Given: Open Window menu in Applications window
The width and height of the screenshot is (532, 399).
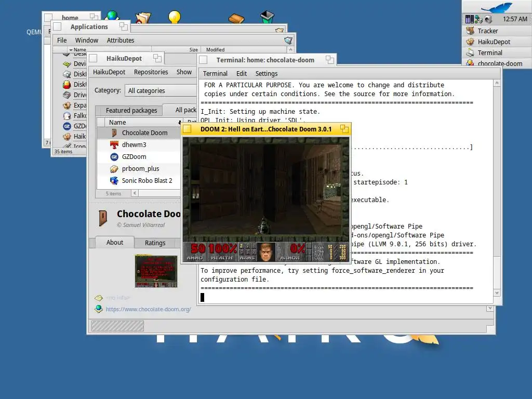Looking at the screenshot, I should (x=87, y=41).
